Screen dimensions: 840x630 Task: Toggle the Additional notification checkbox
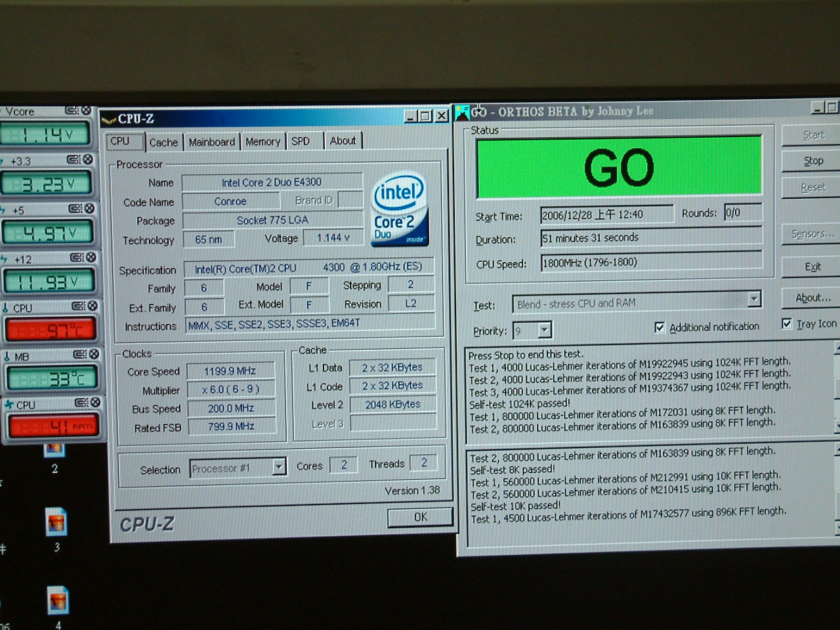[x=660, y=327]
